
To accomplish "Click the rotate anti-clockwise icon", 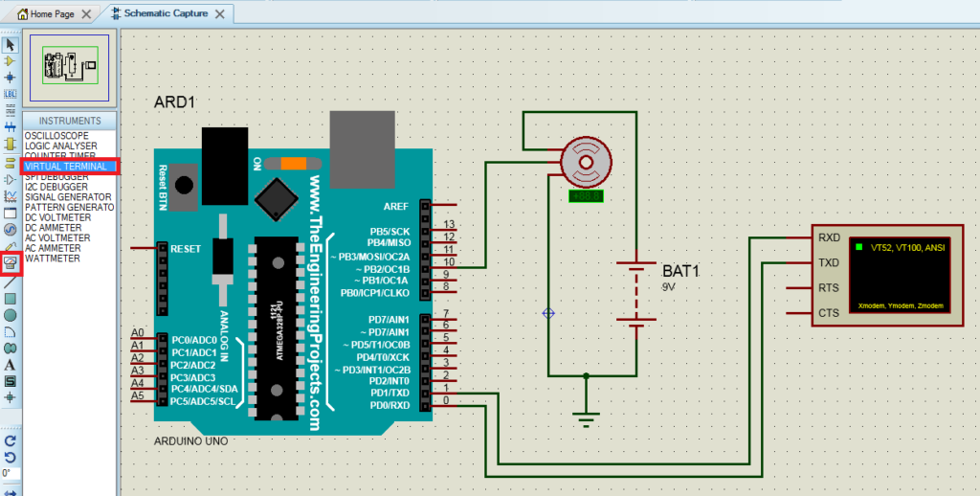I will point(11,457).
